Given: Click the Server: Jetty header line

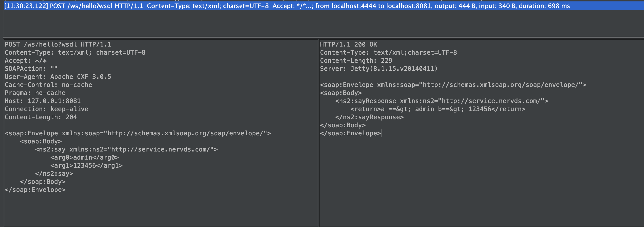Looking at the screenshot, I should [379, 69].
